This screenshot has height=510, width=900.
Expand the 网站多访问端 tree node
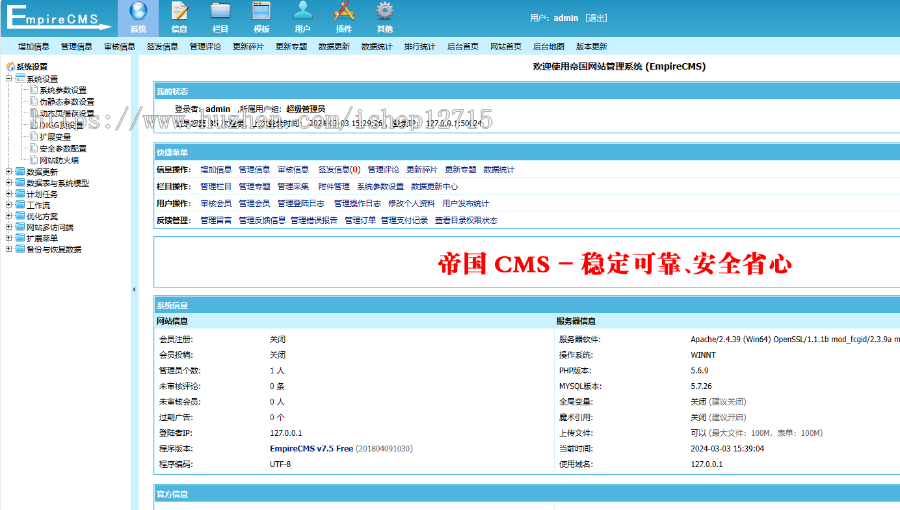9,227
